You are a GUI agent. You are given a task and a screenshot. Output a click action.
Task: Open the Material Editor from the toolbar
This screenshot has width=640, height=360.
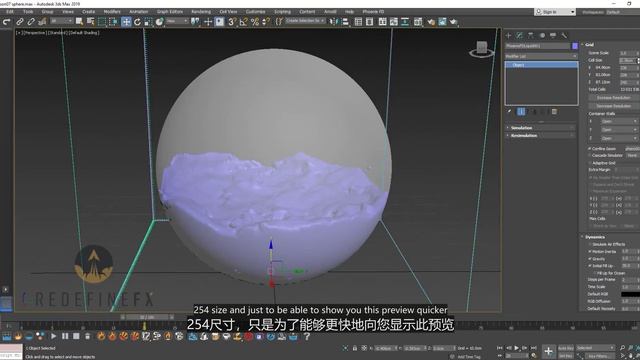coord(418,22)
